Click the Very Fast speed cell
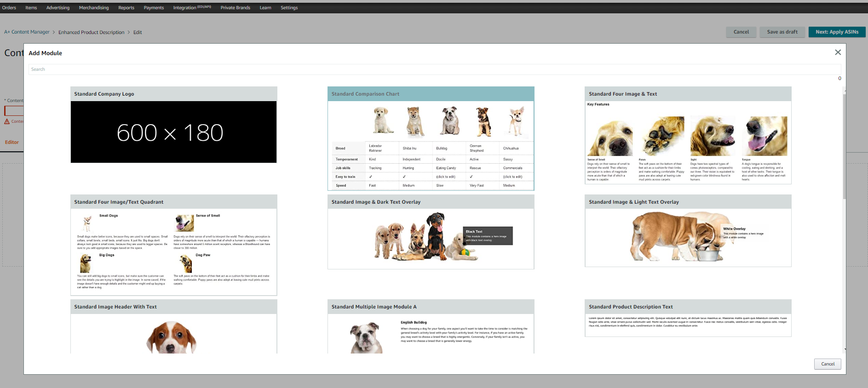 pyautogui.click(x=477, y=186)
